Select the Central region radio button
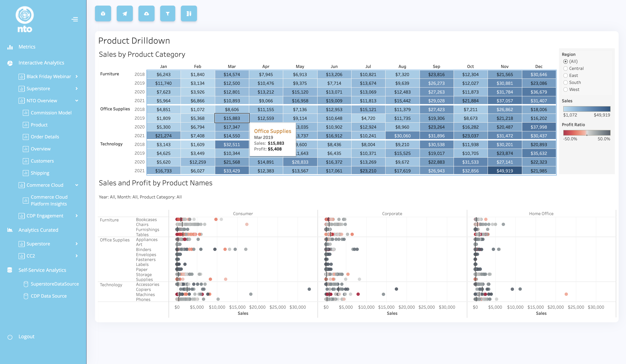Screen dimensions: 626x364 tap(566, 68)
